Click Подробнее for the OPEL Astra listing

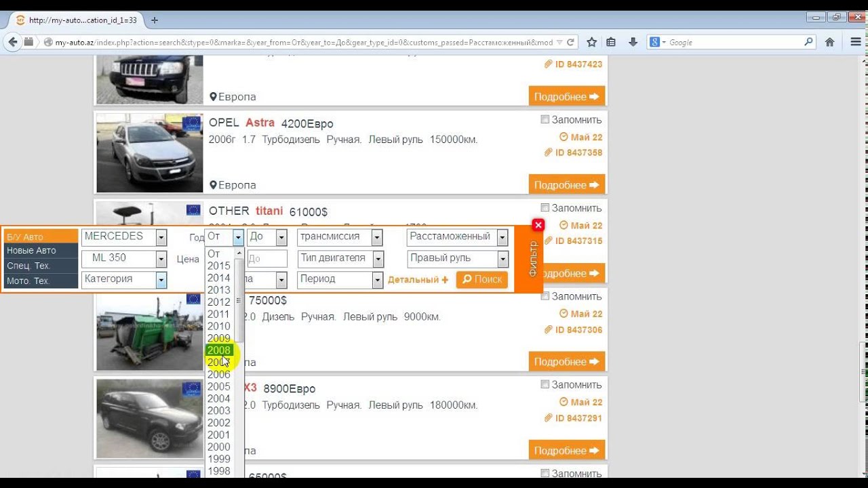[566, 185]
